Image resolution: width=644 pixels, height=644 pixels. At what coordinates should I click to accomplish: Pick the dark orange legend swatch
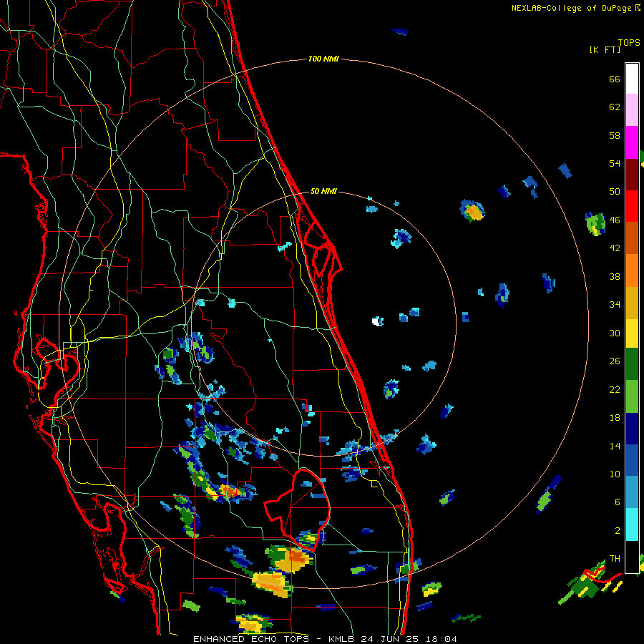coord(632,238)
